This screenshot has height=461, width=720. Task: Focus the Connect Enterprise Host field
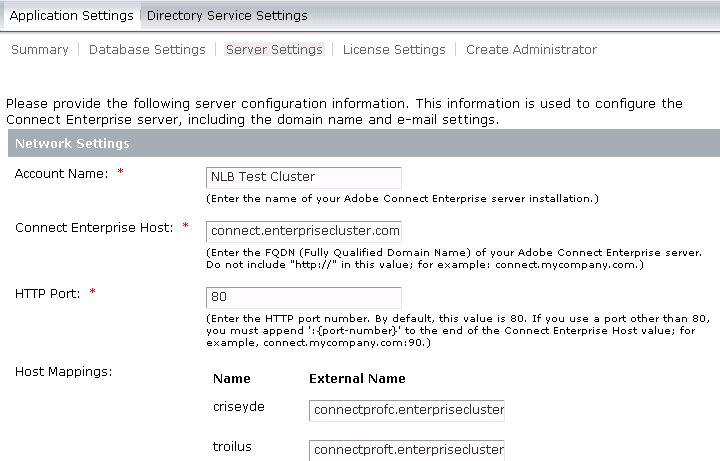click(x=304, y=231)
